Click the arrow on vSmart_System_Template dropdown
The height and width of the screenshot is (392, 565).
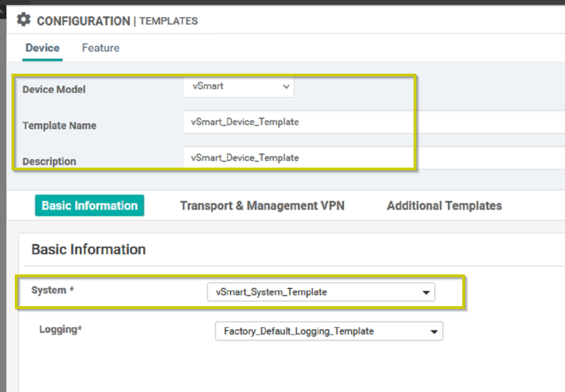click(426, 292)
